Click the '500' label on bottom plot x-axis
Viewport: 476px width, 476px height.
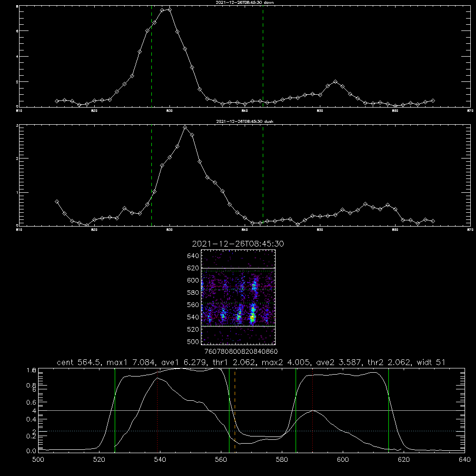tap(38, 460)
